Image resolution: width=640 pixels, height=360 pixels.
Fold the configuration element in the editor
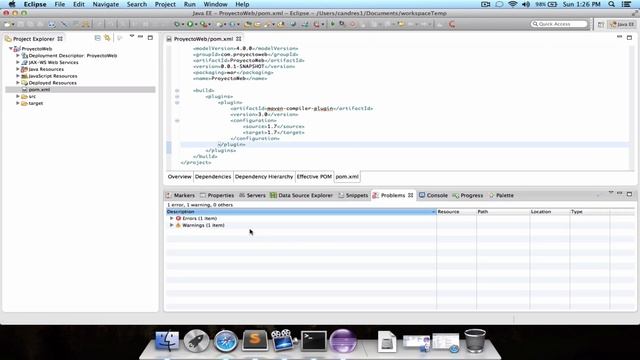[x=177, y=121]
